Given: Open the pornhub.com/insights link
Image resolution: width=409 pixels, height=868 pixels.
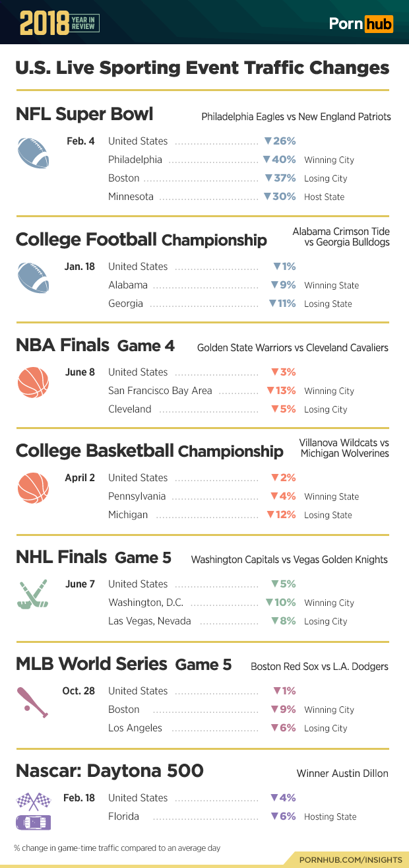Looking at the screenshot, I should pos(350,859).
